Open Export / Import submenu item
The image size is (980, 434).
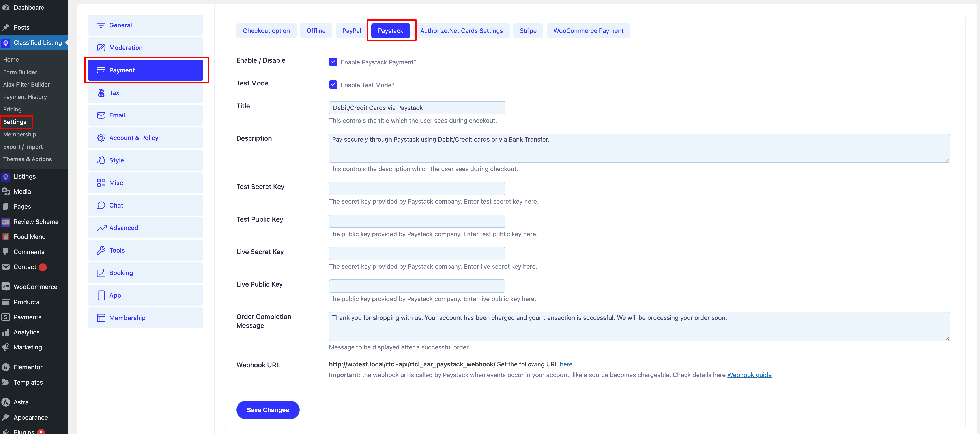pyautogui.click(x=23, y=147)
